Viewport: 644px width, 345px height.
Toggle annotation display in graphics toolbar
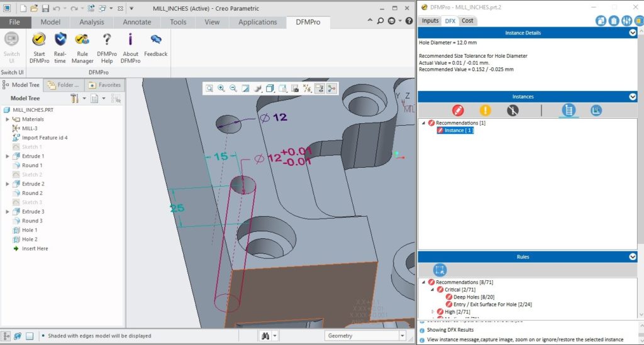319,88
